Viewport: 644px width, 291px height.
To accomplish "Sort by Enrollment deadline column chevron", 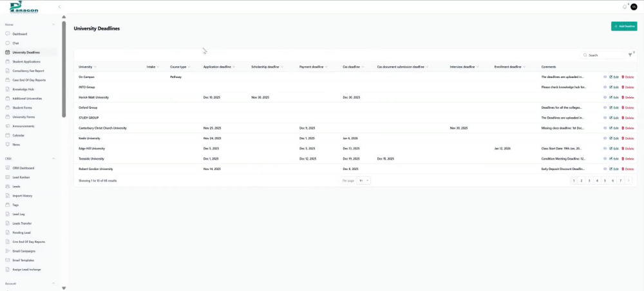I will click(524, 67).
